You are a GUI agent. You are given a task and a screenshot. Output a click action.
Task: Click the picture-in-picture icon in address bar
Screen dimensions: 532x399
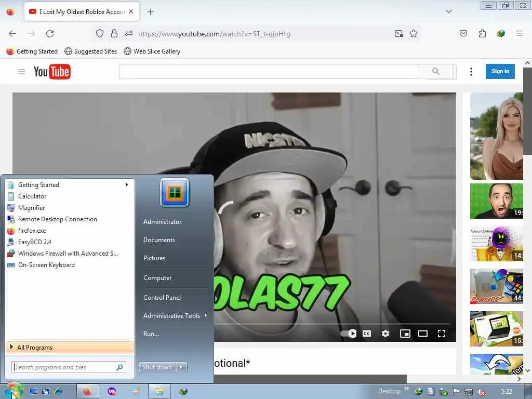398,34
